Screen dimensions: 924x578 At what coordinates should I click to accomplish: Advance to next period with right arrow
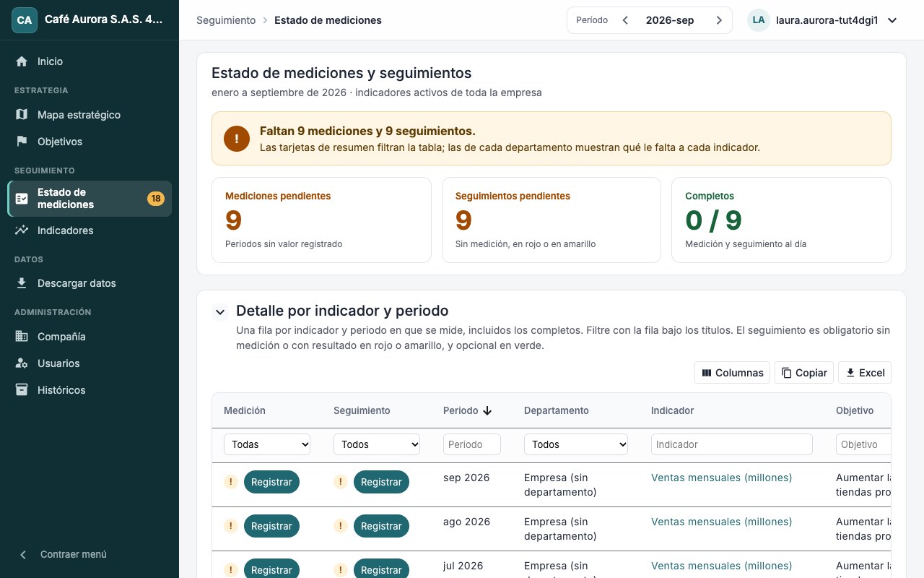[x=719, y=20]
